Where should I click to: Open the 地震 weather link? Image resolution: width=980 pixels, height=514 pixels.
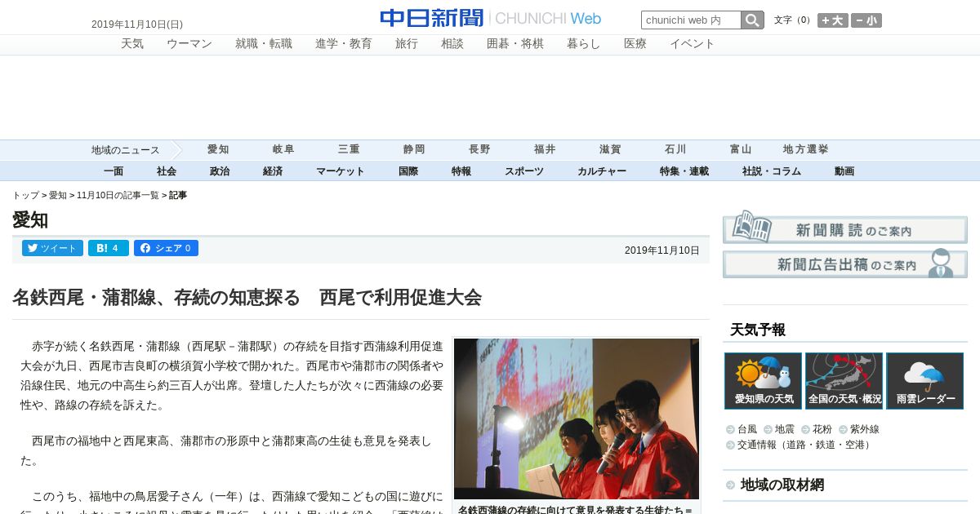(x=785, y=429)
